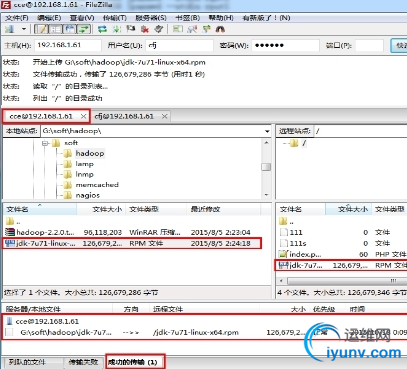407x369 pixels.
Task: Open the 帮助(H) menu
Action: tap(221, 18)
